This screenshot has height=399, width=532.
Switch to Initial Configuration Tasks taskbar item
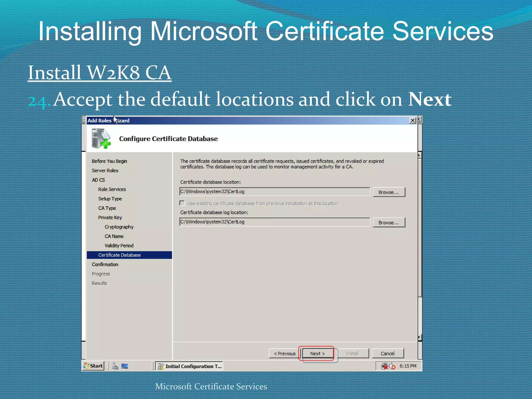pyautogui.click(x=189, y=366)
